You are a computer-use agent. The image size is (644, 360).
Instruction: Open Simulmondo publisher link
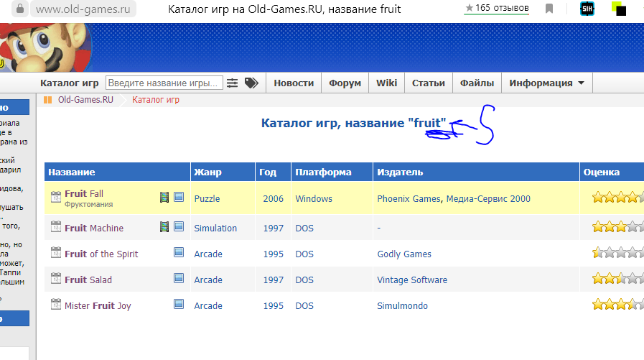click(403, 306)
